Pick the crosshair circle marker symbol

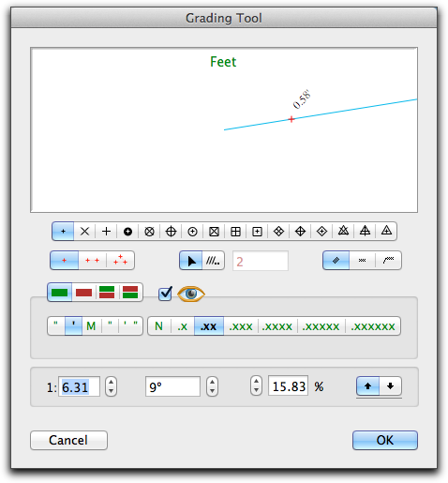pyautogui.click(x=171, y=232)
